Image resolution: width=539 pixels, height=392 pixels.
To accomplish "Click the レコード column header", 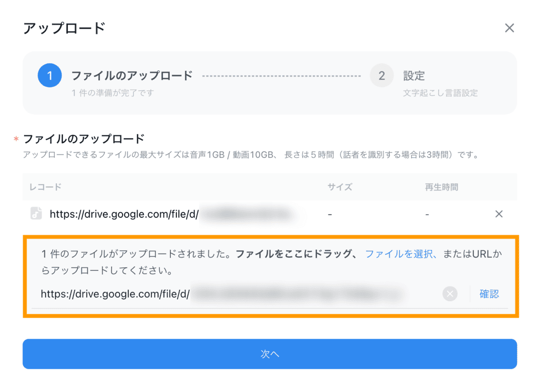I will click(x=45, y=187).
